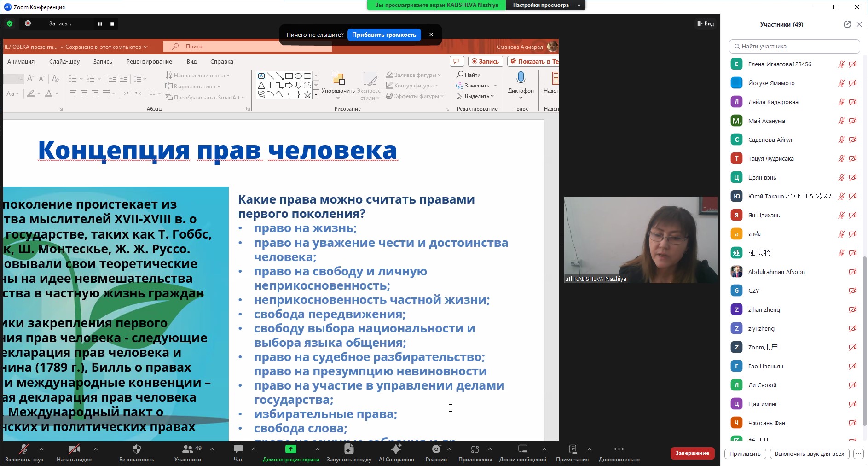Viewport: 868px width, 466px height.
Task: Open 'Заливка фигуры' dropdown in PowerPoint
Action: pos(413,75)
